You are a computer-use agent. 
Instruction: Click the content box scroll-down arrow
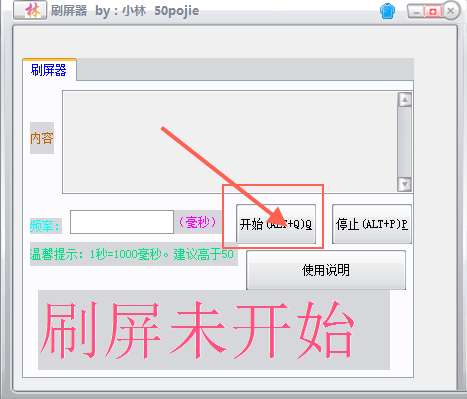[x=405, y=184]
